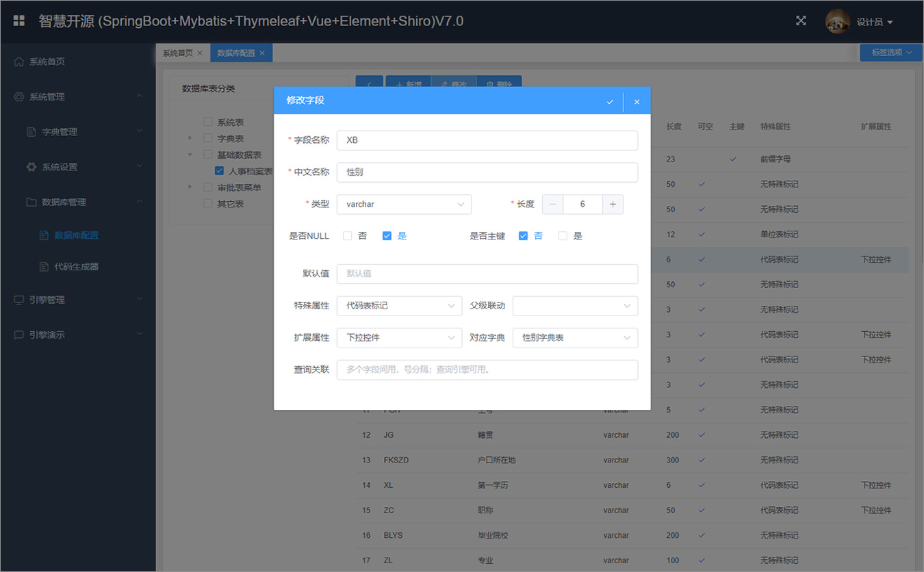Screen dimensions: 924x572
Task: Click the 职称 cell in row 15
Action: coord(485,510)
